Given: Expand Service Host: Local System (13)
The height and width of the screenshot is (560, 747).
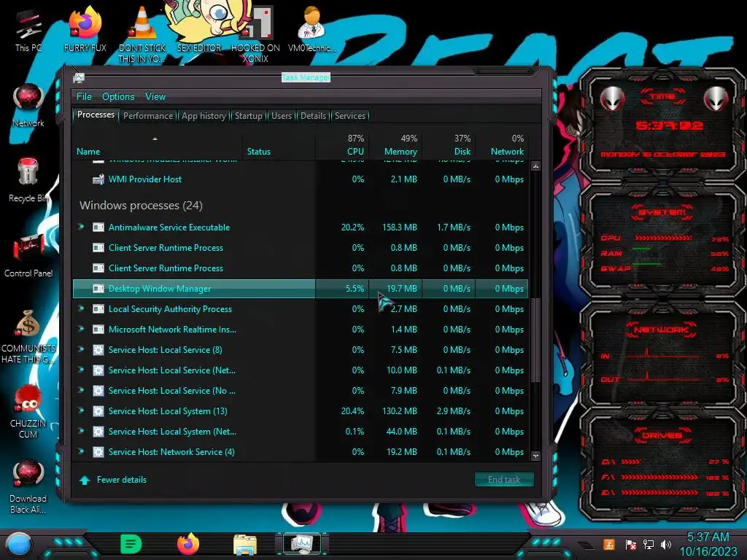Looking at the screenshot, I should (x=81, y=411).
